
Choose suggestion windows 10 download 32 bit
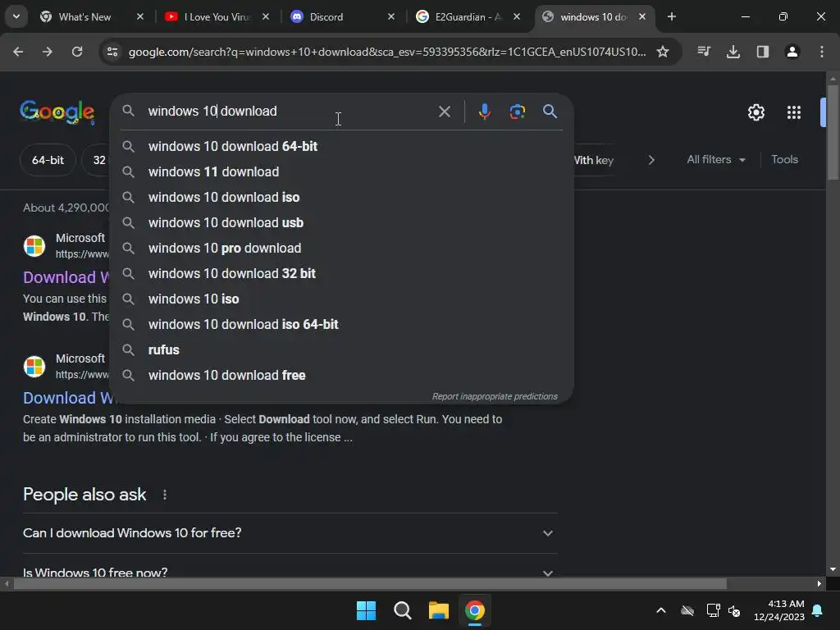click(342, 273)
